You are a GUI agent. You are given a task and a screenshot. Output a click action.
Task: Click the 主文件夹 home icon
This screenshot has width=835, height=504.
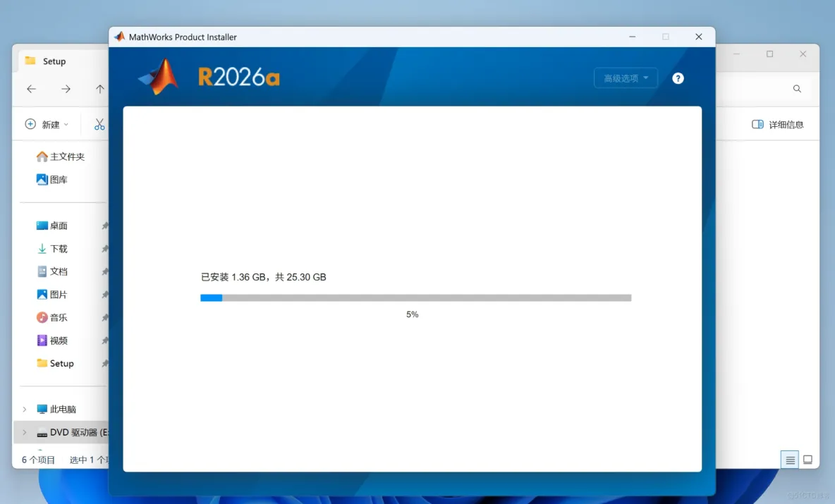point(42,156)
